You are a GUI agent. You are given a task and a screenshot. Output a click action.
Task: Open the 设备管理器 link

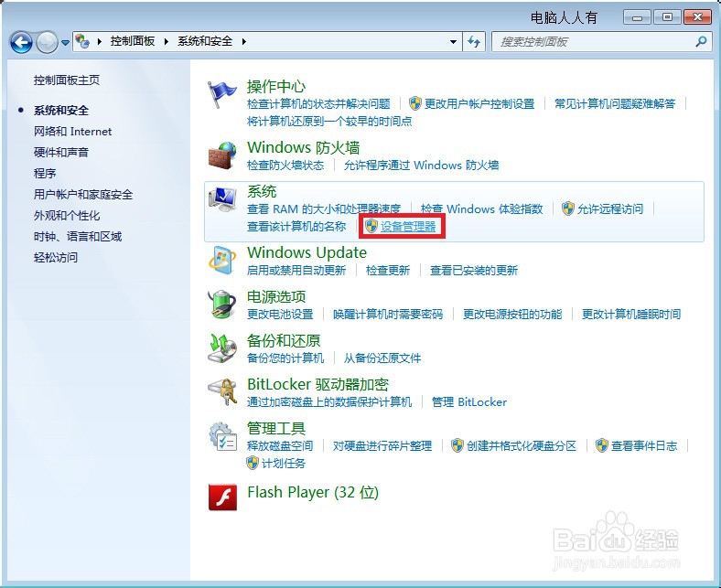408,226
